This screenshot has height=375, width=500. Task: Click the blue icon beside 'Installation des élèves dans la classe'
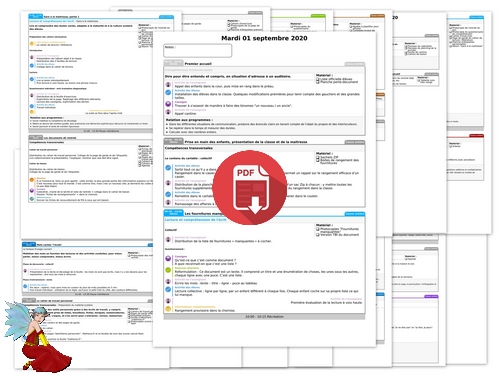pos(168,92)
